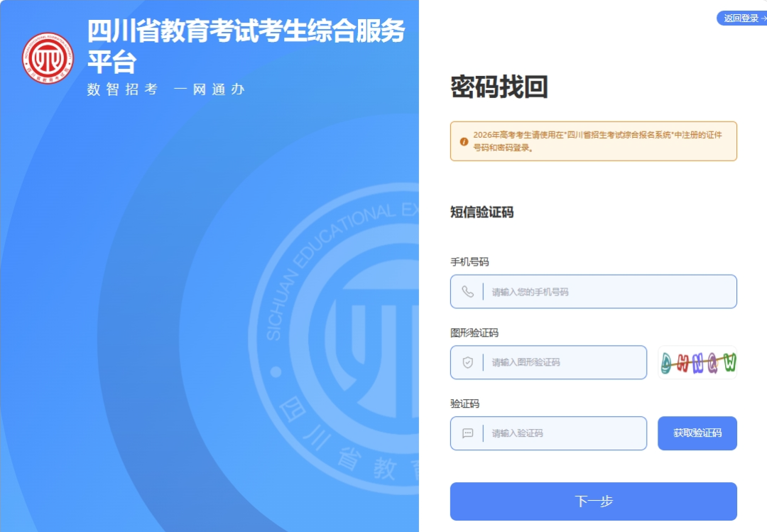Click the 四川省教育考试考生综合服务平台 title
767x532 pixels.
(246, 46)
